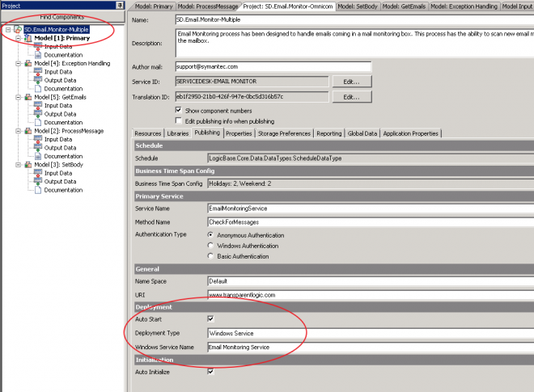
Task: Click the Project panel pin icon
Action: pos(120,6)
